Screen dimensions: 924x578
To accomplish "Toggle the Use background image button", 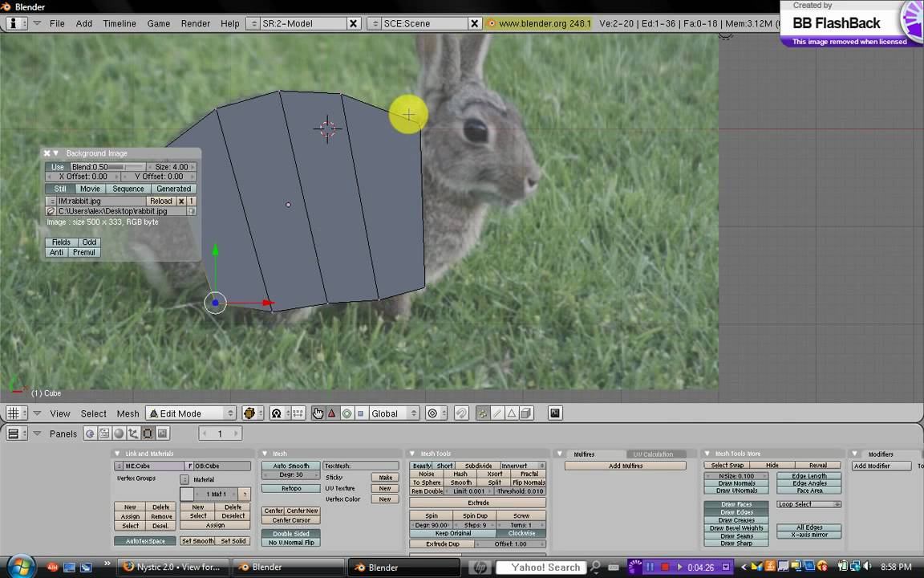I will click(x=57, y=167).
